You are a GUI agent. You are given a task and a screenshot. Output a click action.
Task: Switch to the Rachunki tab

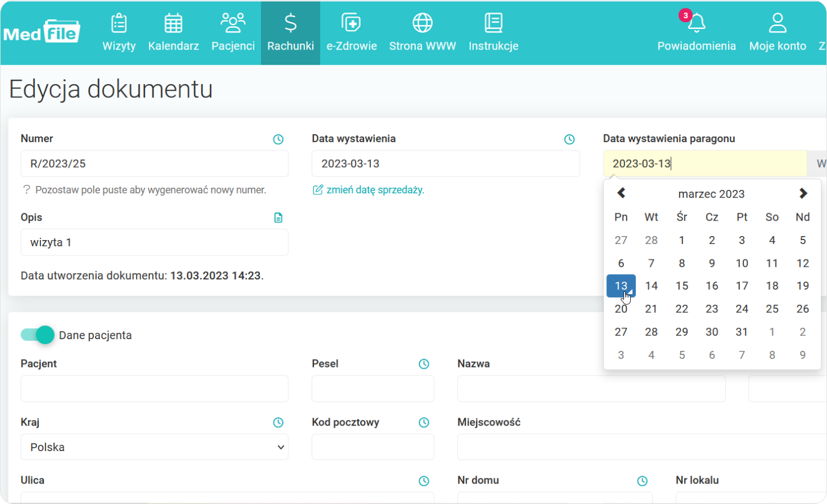(290, 33)
